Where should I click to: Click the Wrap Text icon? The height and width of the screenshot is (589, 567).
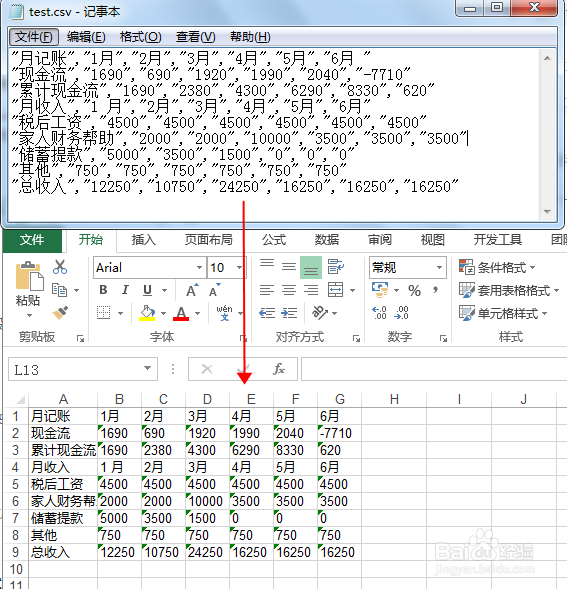pos(335,267)
